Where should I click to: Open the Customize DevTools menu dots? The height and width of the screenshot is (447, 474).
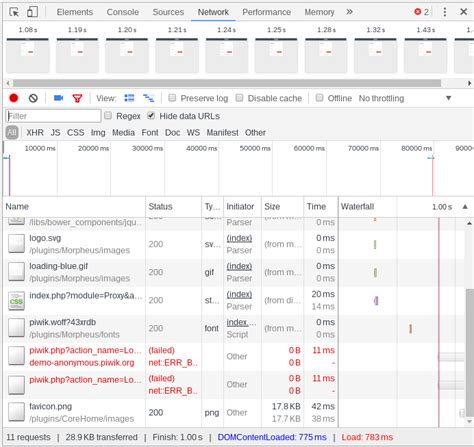[x=445, y=12]
